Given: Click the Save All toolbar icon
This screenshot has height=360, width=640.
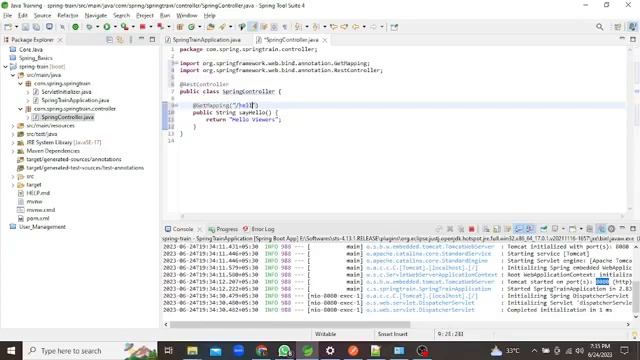Looking at the screenshot, I should point(36,27).
